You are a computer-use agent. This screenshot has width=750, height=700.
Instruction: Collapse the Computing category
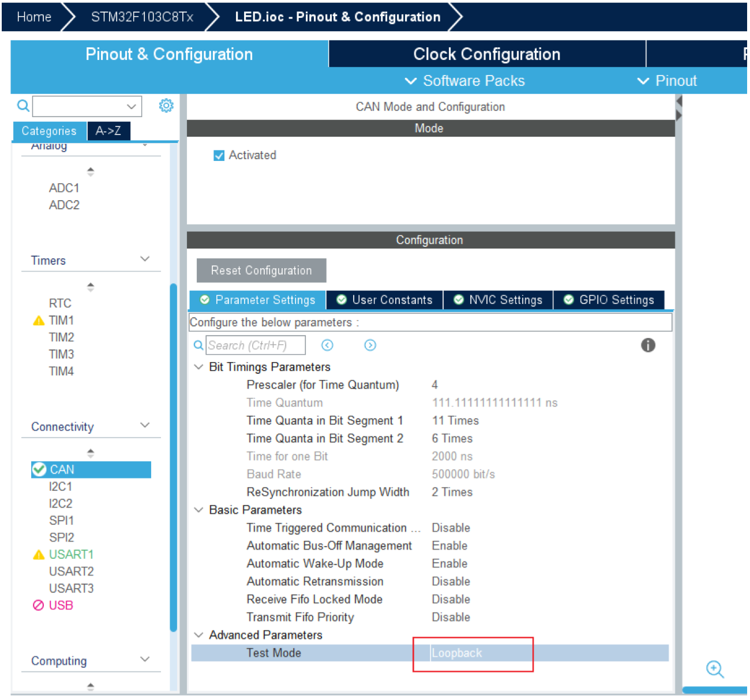(145, 660)
